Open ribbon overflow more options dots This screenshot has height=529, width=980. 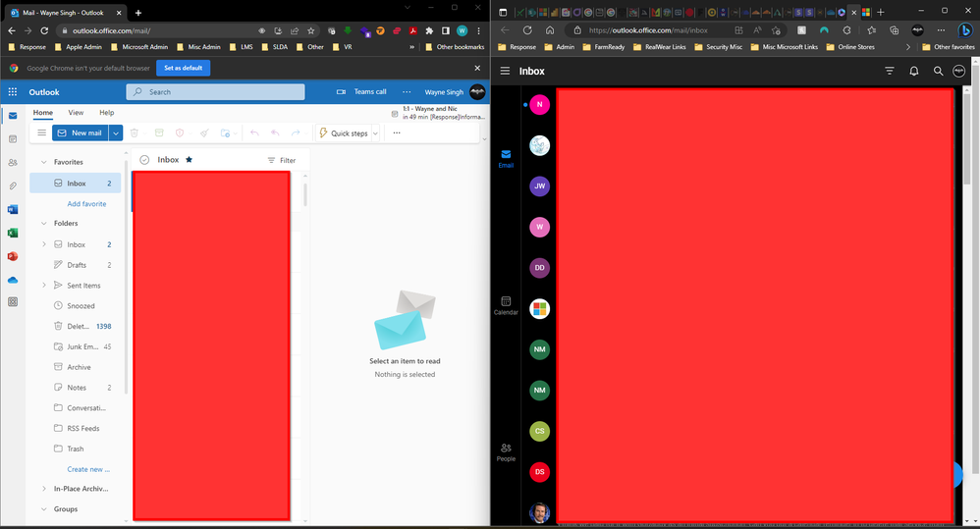point(397,133)
